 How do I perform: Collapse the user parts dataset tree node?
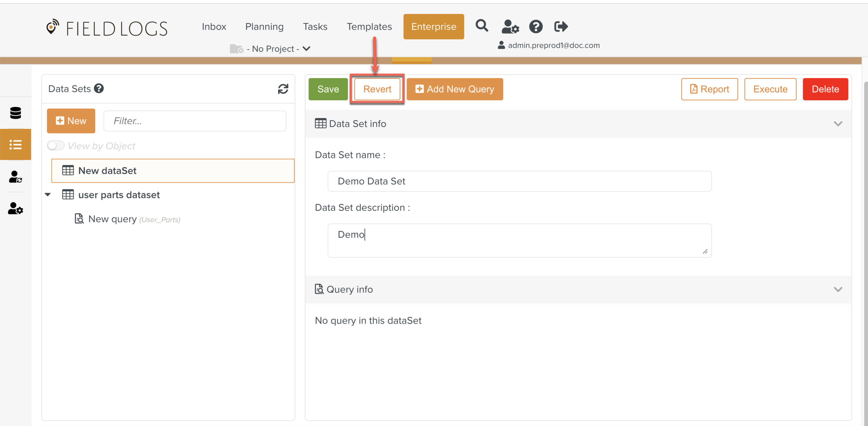pyautogui.click(x=48, y=195)
